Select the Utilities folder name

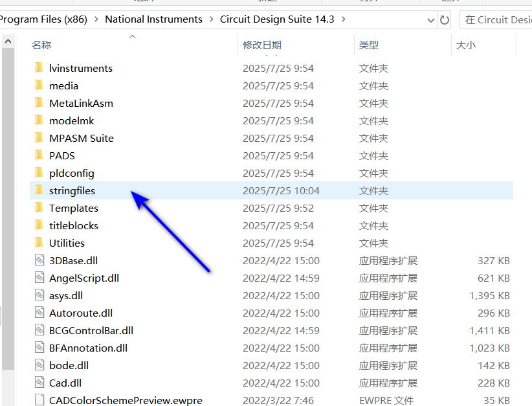[67, 243]
